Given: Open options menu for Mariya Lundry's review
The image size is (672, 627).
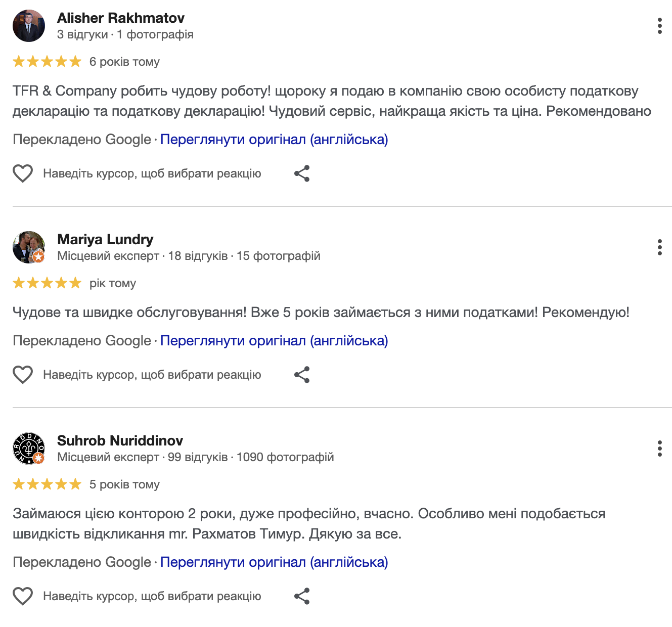Looking at the screenshot, I should (x=659, y=247).
